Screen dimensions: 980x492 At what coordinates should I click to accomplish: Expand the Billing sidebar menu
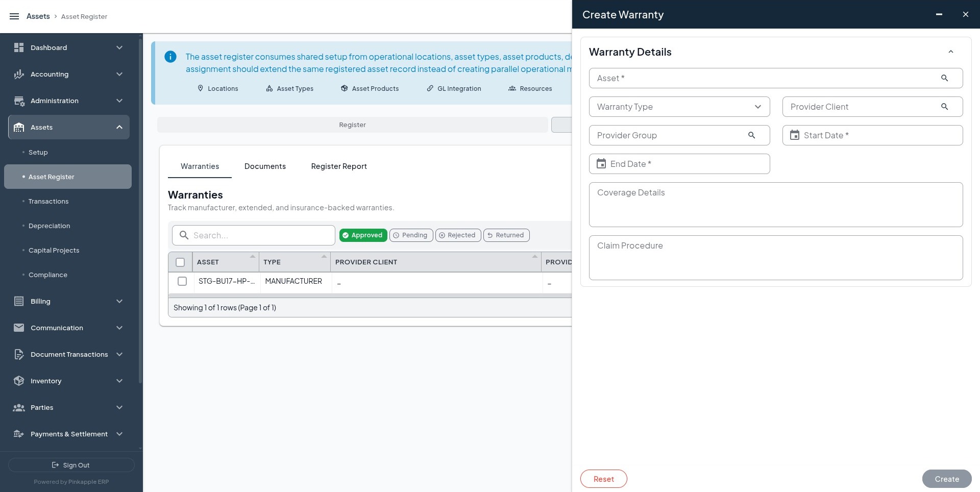tap(119, 301)
